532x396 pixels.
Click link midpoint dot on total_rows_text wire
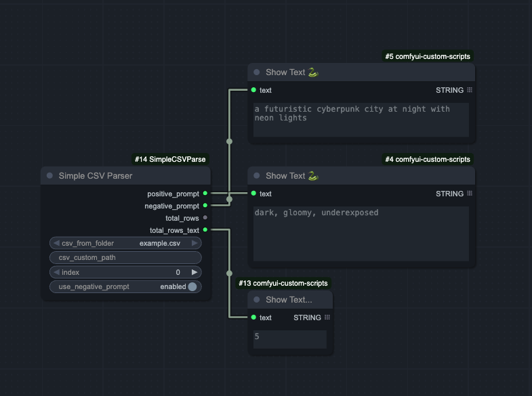[x=229, y=273]
